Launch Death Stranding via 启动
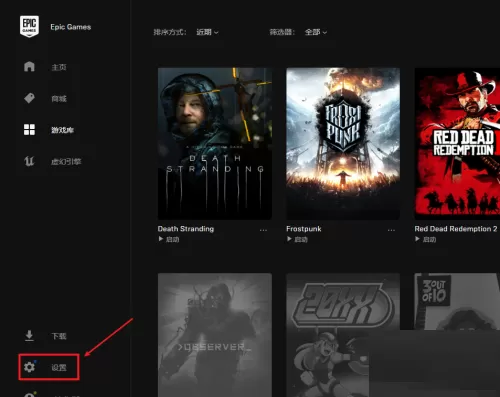The height and width of the screenshot is (397, 500). point(172,239)
